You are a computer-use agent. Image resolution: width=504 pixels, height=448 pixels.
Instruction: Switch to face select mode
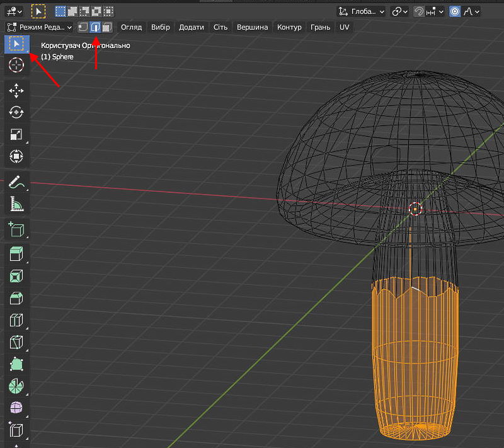106,27
